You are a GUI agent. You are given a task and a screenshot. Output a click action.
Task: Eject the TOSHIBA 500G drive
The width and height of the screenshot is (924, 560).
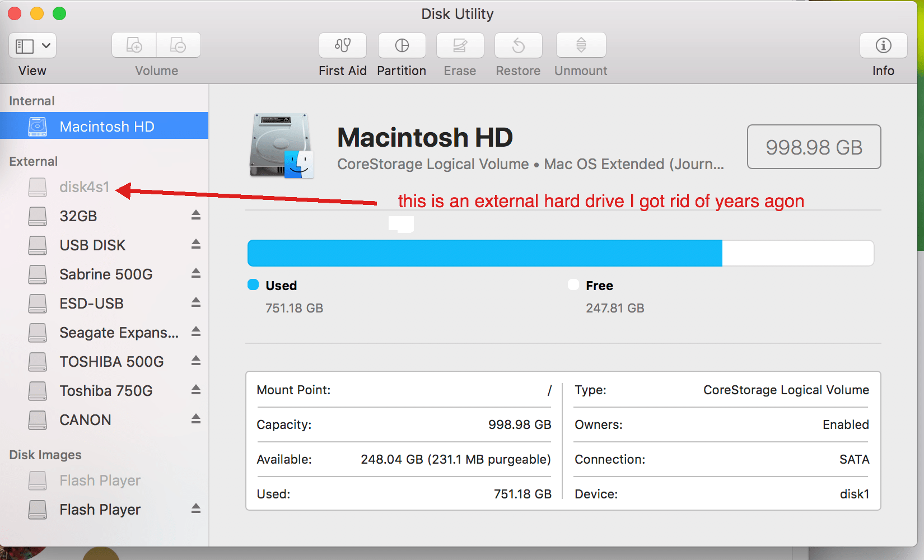(x=195, y=361)
